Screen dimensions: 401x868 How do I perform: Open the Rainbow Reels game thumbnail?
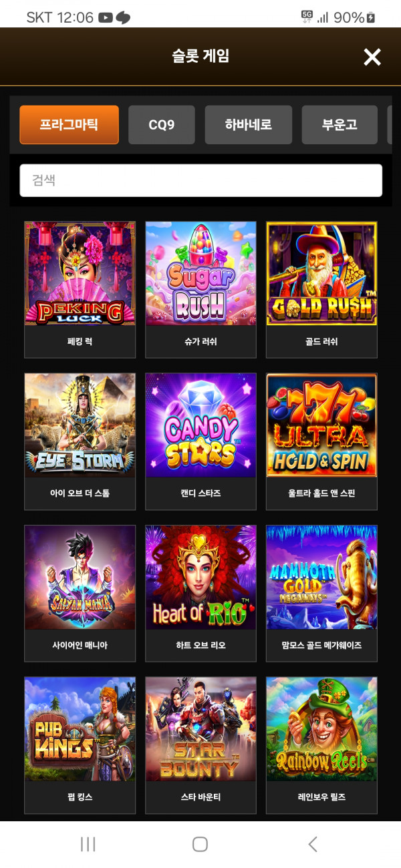(x=321, y=729)
